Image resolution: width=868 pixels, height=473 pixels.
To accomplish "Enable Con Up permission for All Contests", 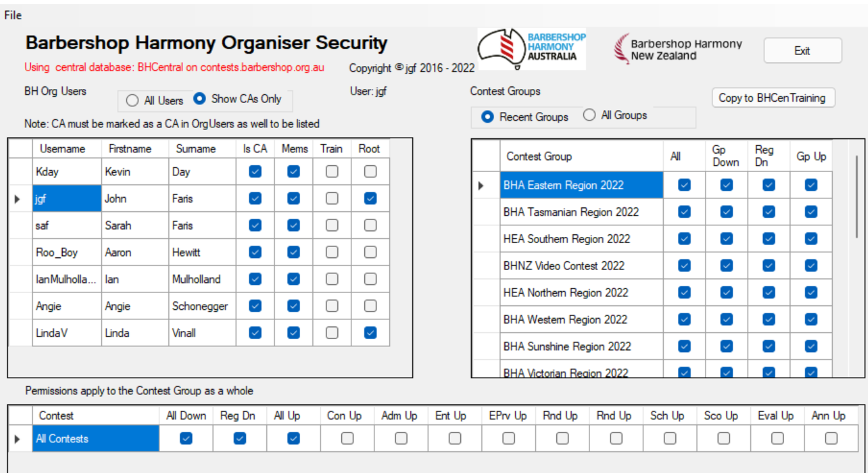I will [x=347, y=438].
